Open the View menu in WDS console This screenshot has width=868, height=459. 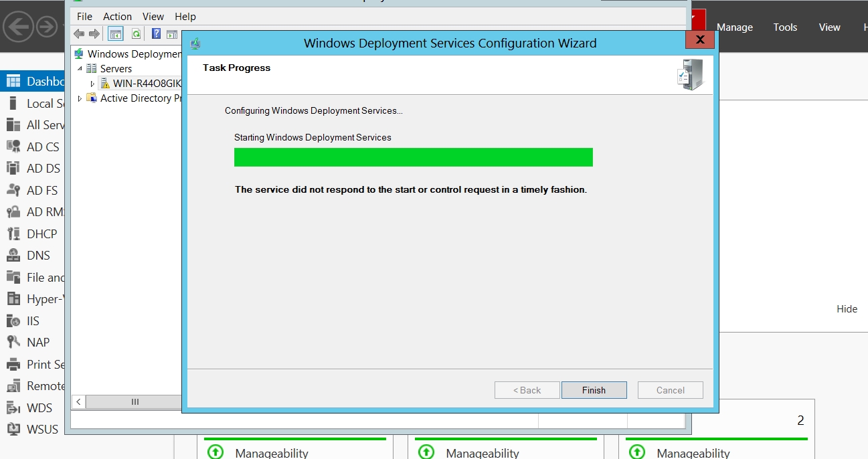[x=153, y=16]
